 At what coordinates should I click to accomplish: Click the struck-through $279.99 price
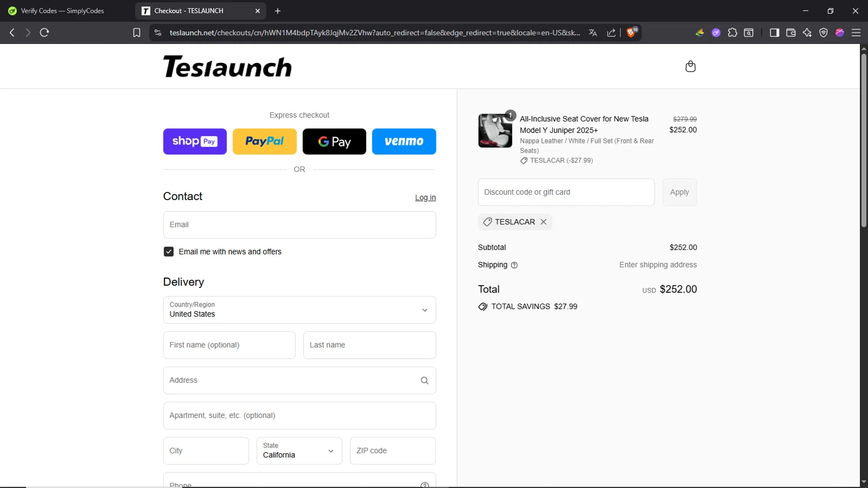coord(685,119)
